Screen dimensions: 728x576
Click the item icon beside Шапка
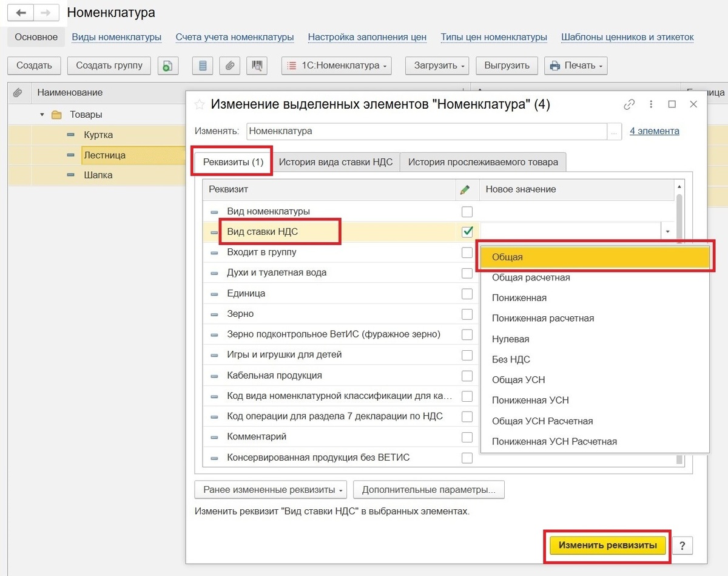pos(71,175)
